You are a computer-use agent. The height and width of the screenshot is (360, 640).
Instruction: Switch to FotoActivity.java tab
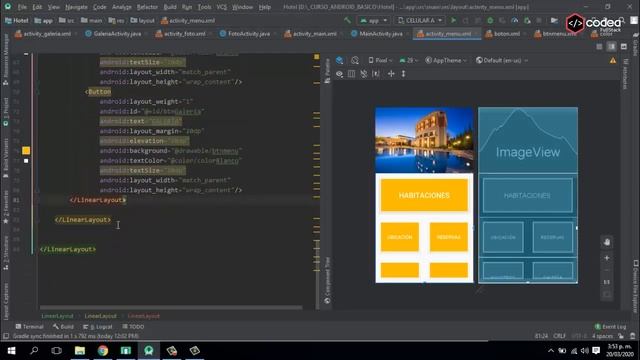click(x=246, y=34)
